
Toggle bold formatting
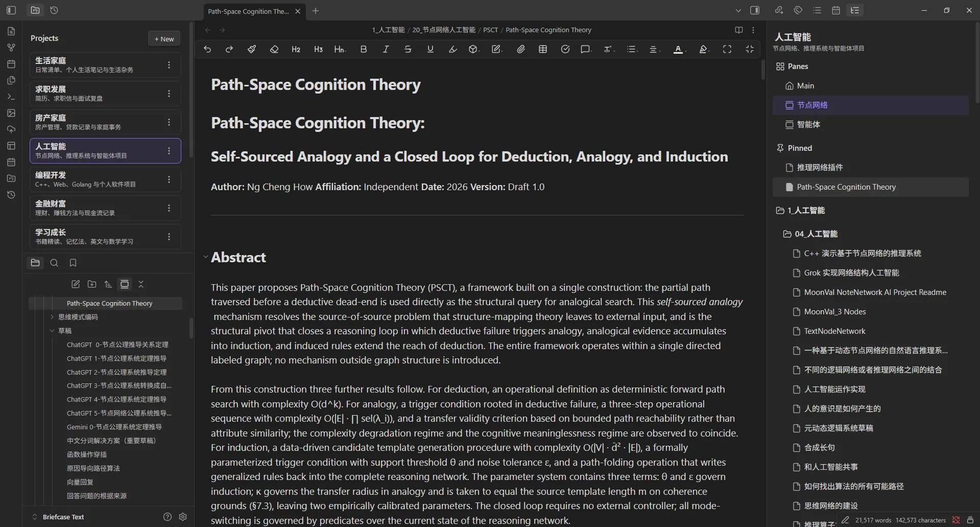[364, 49]
